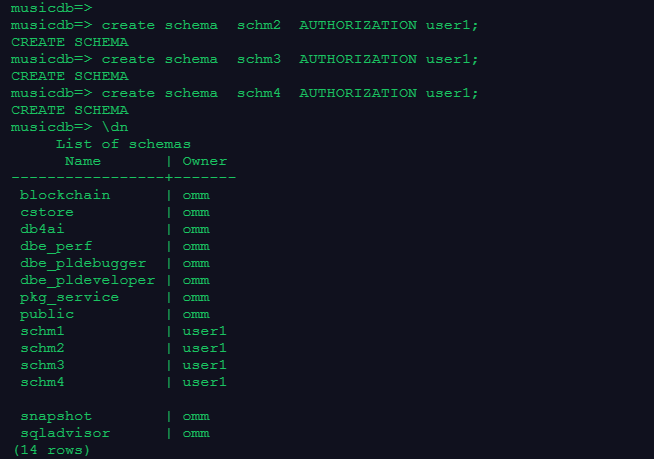Select the dbe_perf schema name

click(56, 247)
